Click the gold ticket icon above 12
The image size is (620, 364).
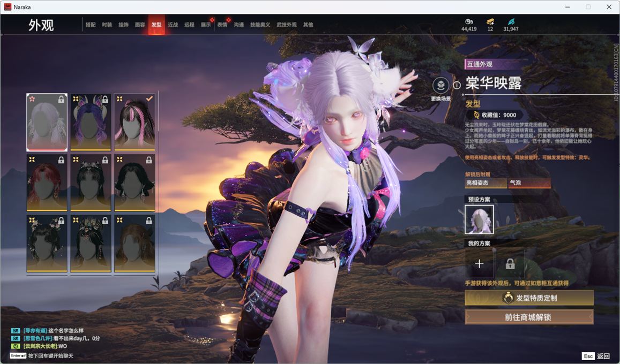tap(490, 21)
